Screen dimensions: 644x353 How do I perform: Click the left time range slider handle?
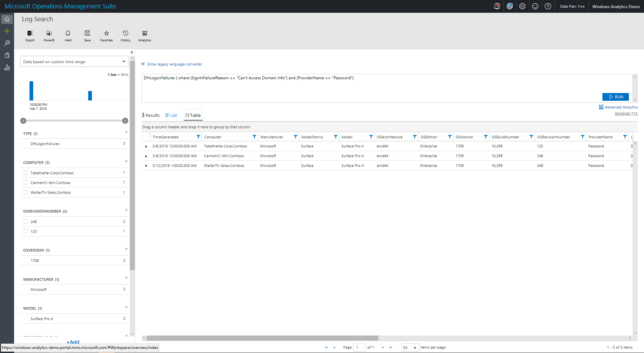(23, 121)
